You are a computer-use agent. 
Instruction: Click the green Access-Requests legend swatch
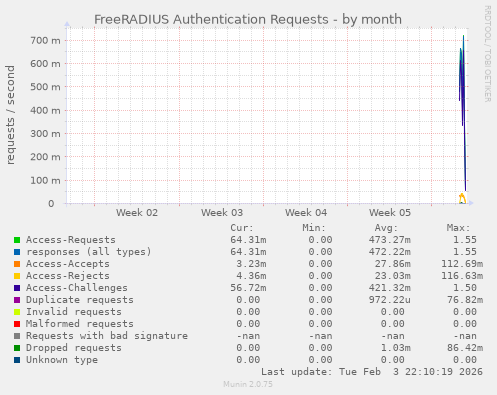pyautogui.click(x=17, y=240)
